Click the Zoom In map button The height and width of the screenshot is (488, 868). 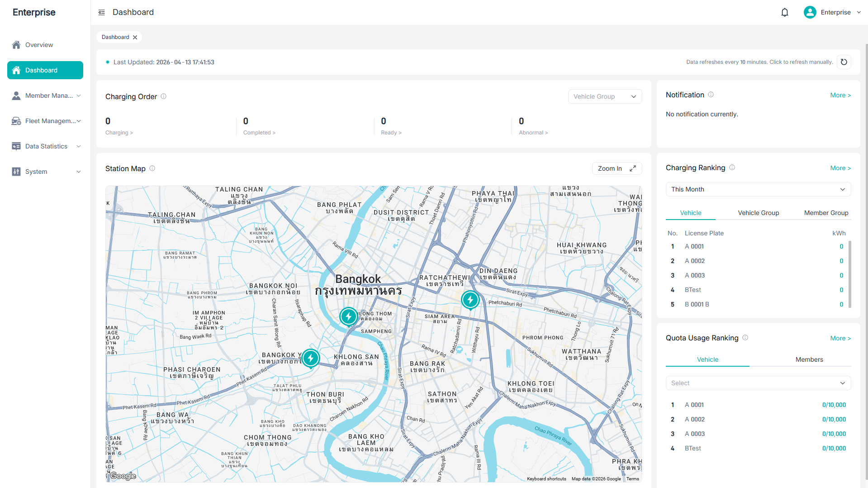617,168
